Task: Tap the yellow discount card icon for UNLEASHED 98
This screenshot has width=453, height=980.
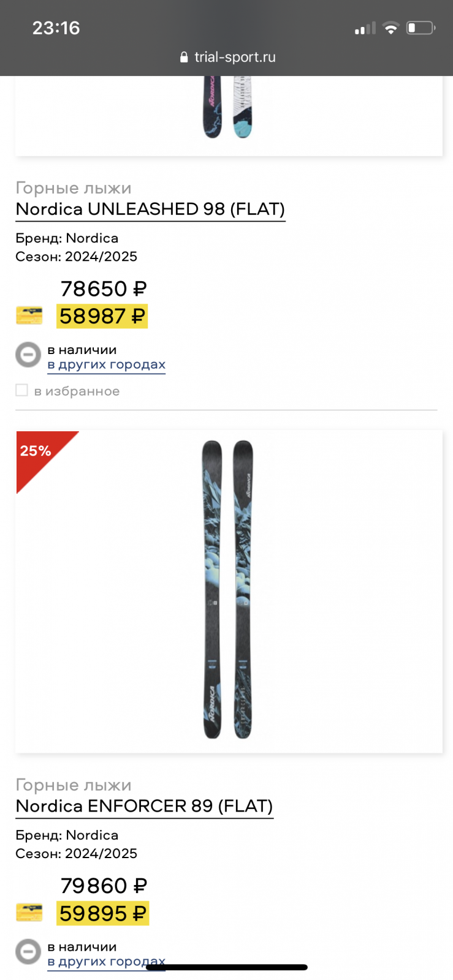Action: tap(29, 316)
